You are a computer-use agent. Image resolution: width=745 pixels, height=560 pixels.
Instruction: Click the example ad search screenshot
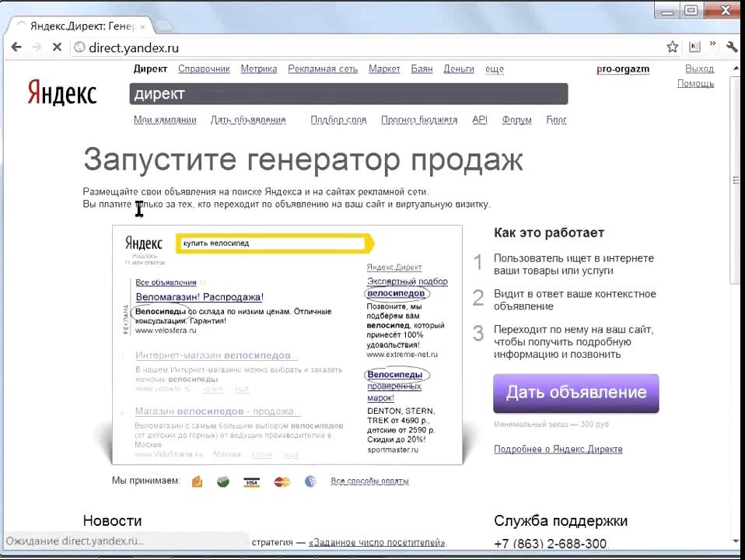coord(287,345)
